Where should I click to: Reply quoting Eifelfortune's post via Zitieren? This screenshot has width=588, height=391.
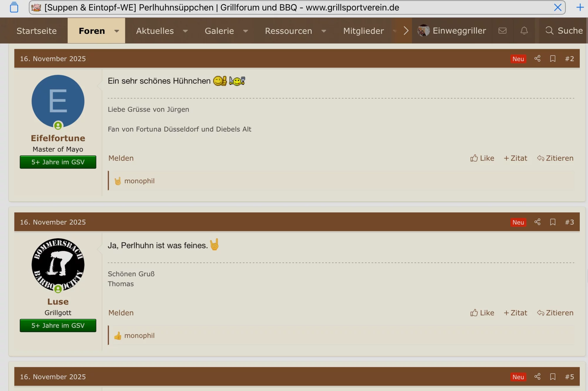pos(555,158)
